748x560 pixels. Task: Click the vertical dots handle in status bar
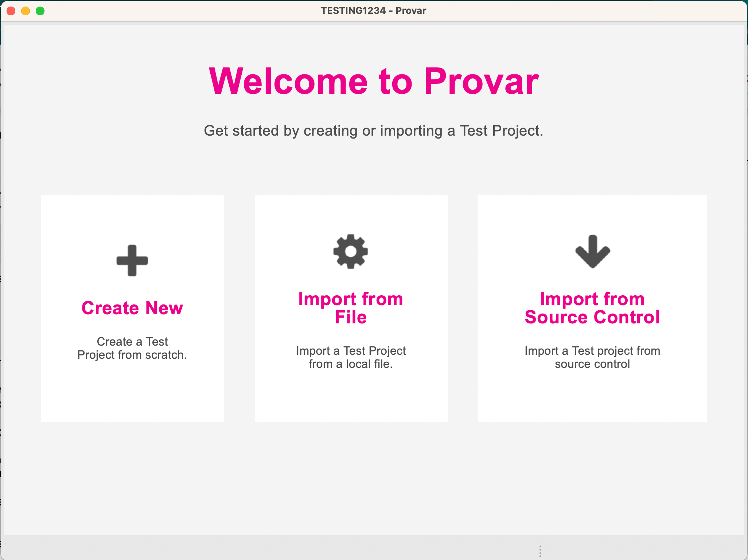pyautogui.click(x=540, y=551)
